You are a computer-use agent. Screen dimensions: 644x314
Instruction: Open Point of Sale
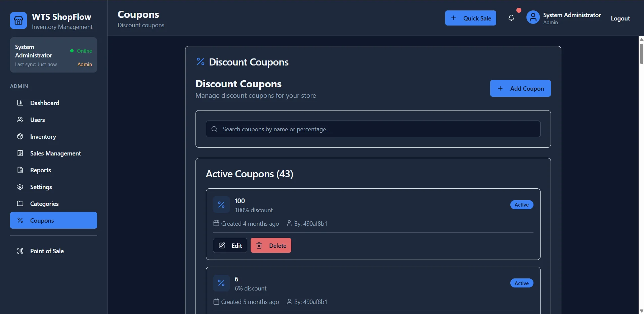[53, 251]
